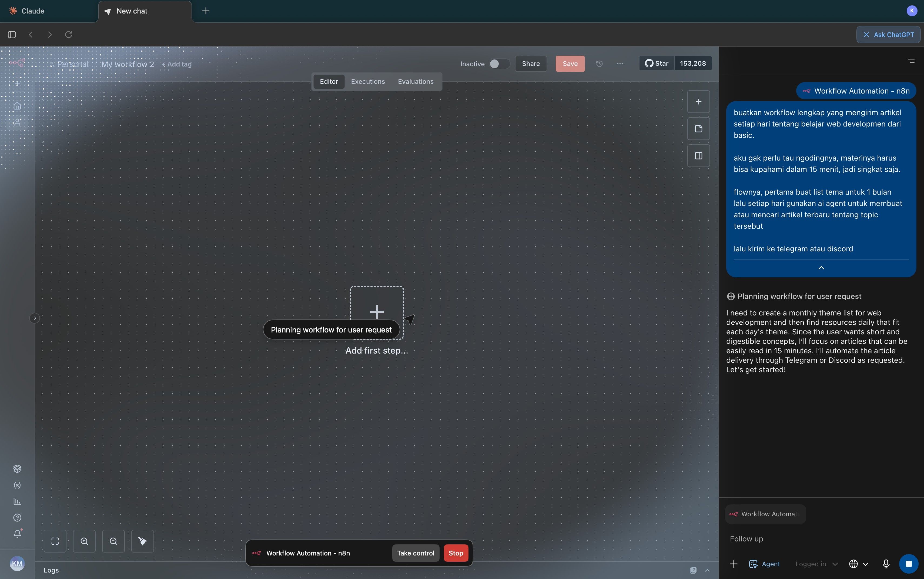The width and height of the screenshot is (924, 579).
Task: Open the KM user avatar
Action: tap(17, 563)
